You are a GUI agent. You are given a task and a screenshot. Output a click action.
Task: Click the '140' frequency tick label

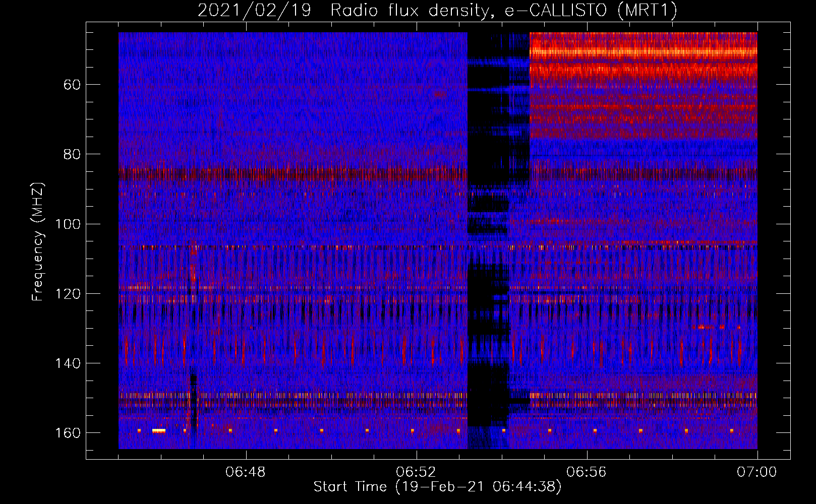point(68,363)
